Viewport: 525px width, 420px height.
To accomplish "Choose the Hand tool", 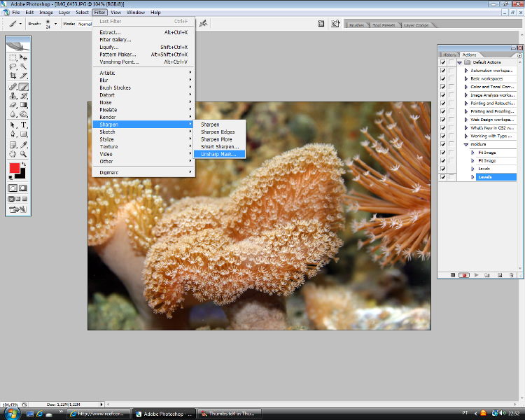I will pyautogui.click(x=13, y=153).
